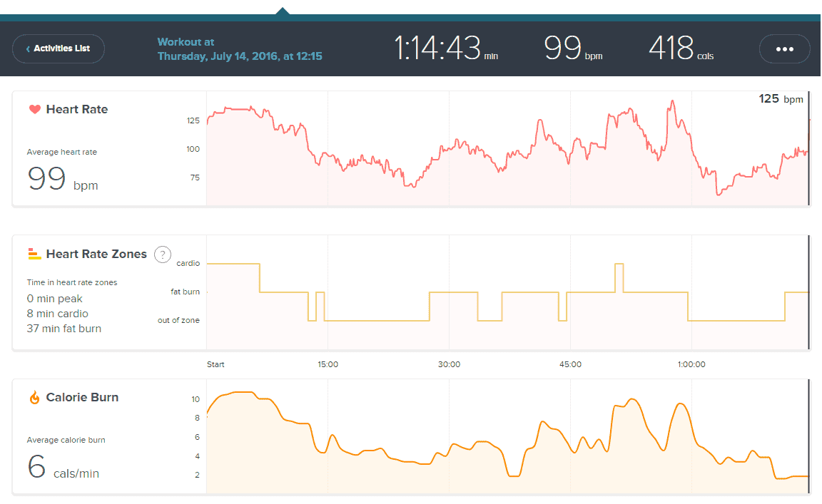822x504 pixels.
Task: Click the Heart Rate Zones bars icon
Action: 34,254
